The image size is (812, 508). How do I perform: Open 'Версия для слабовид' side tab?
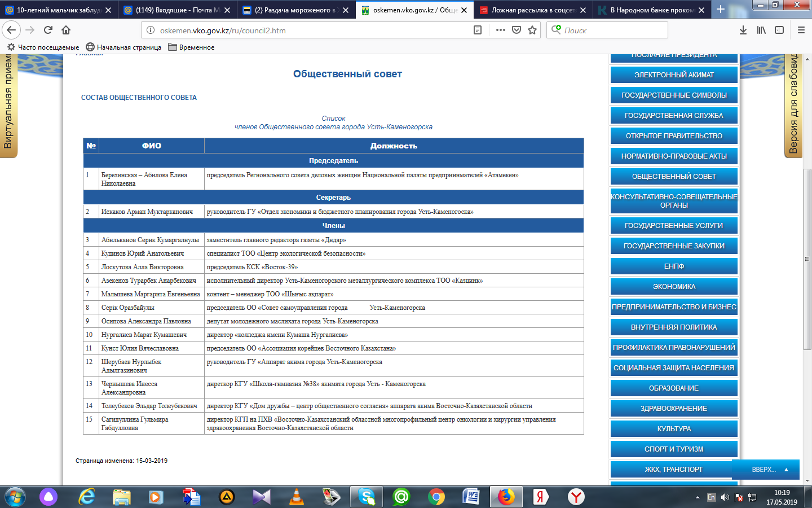pyautogui.click(x=793, y=105)
